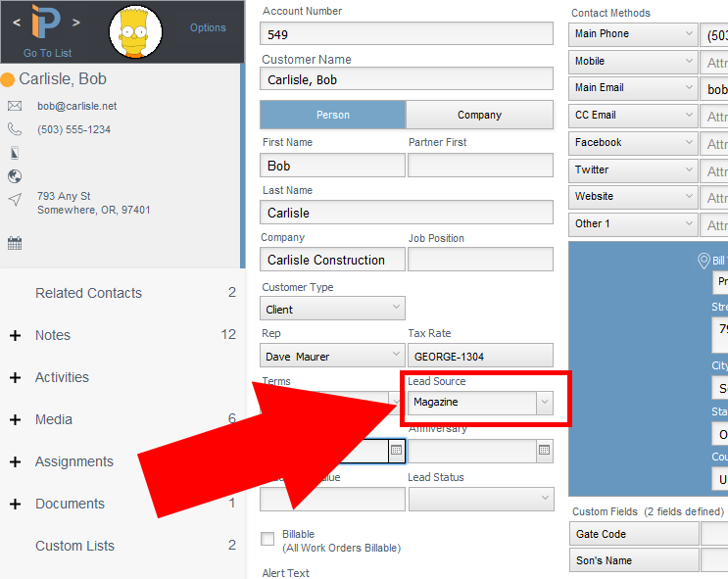Click the 793 Any St address
The height and width of the screenshot is (579, 728).
click(x=64, y=196)
